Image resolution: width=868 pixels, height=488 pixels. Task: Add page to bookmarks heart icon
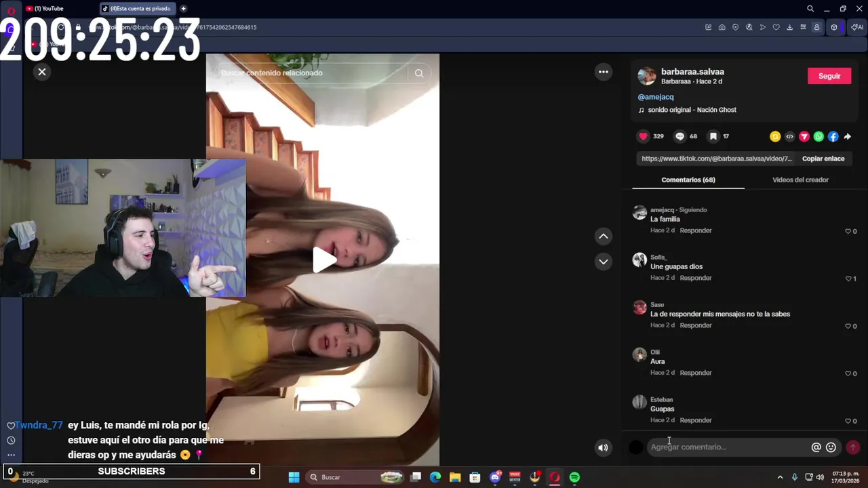(x=776, y=27)
